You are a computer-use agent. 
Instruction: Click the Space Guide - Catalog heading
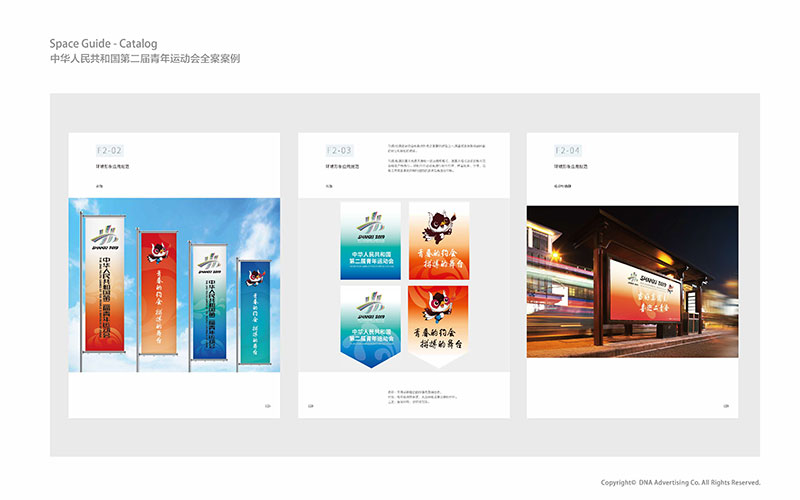(103, 44)
